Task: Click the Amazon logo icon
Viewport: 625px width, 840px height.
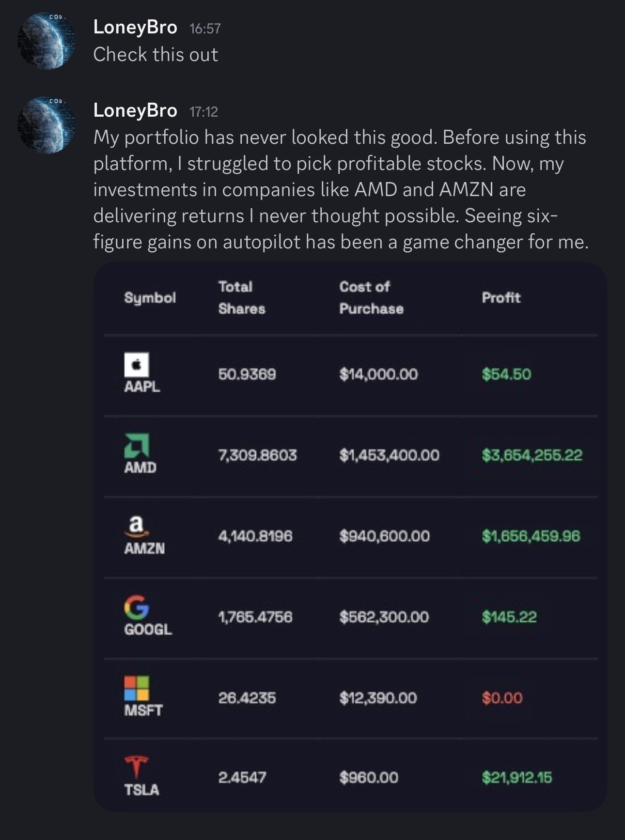Action: 137,526
